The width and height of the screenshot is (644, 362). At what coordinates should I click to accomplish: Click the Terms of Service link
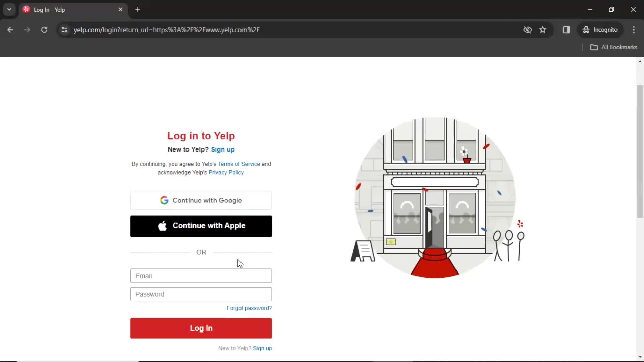click(239, 164)
